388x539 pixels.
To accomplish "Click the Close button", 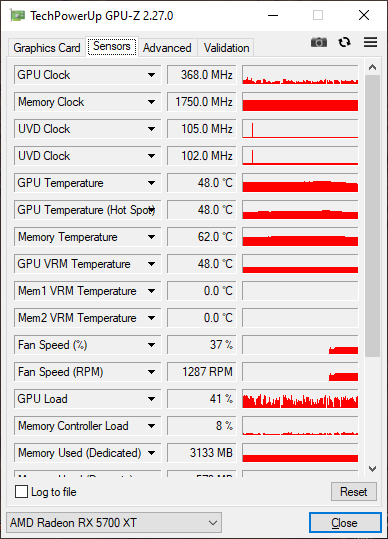I will tap(345, 523).
